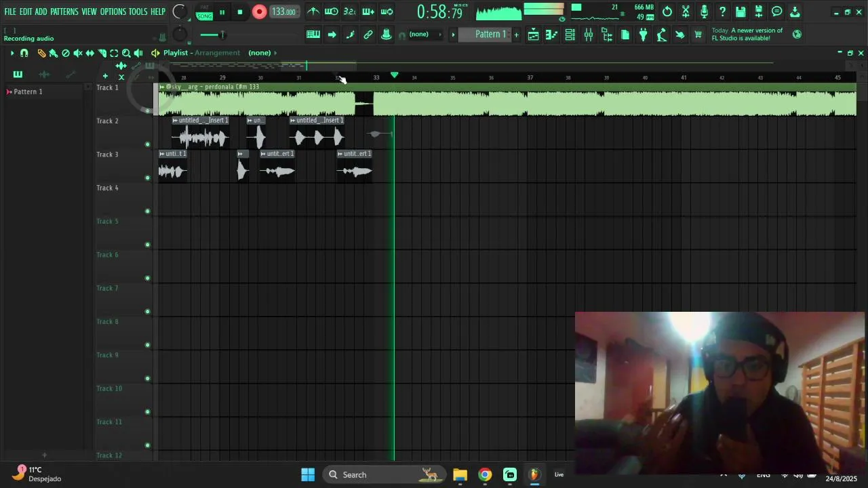This screenshot has width=868, height=488.
Task: Toggle auto-scrolling arrow icon
Action: (332, 35)
